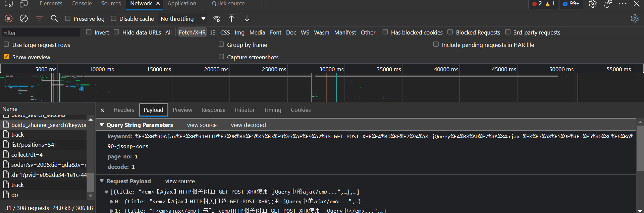Filter requests by All types
Viewport: 644px width, 213px height.
[168, 32]
